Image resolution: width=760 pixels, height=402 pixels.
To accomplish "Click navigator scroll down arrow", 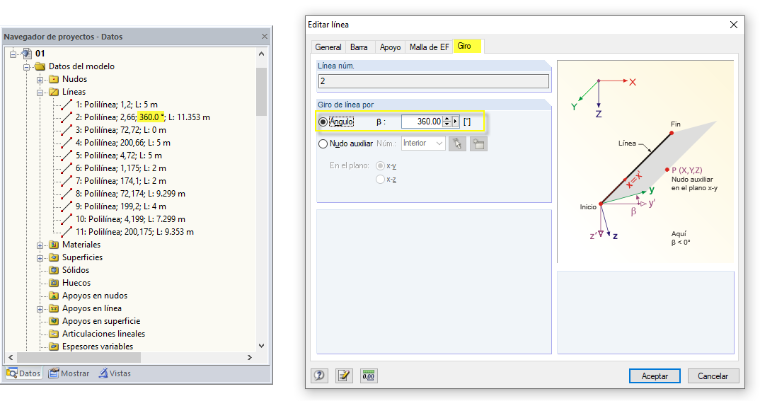I will click(261, 346).
